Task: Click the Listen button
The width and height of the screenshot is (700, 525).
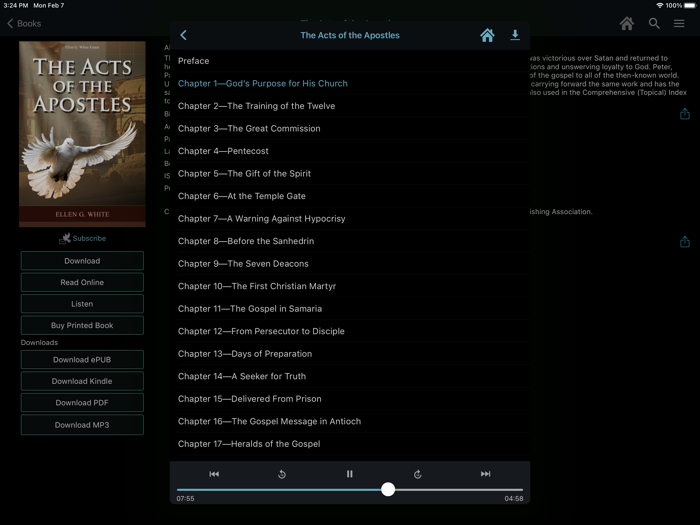Action: pyautogui.click(x=82, y=304)
